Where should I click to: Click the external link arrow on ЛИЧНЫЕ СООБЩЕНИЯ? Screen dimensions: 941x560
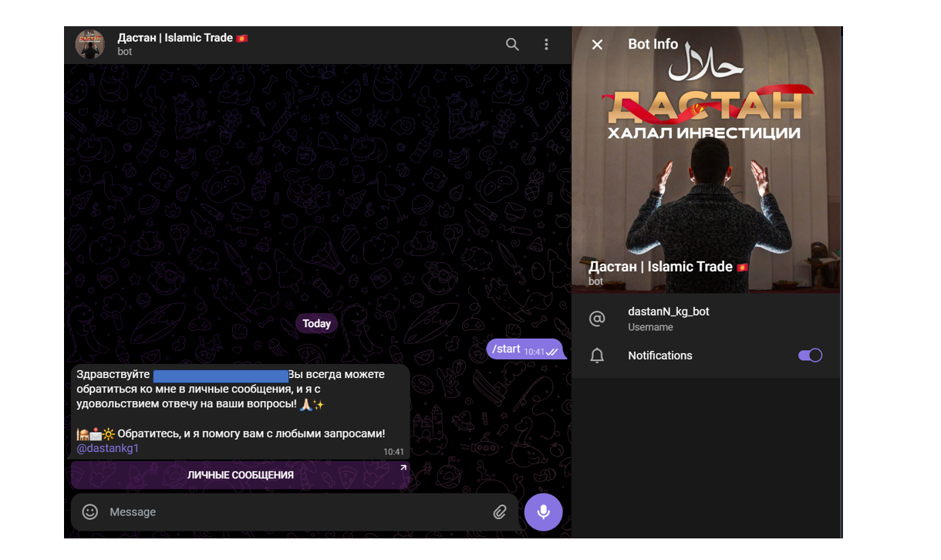click(x=403, y=467)
